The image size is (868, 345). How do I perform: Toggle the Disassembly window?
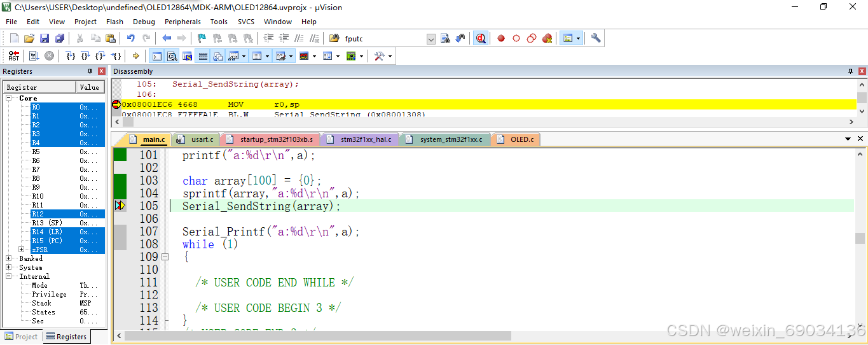(172, 56)
